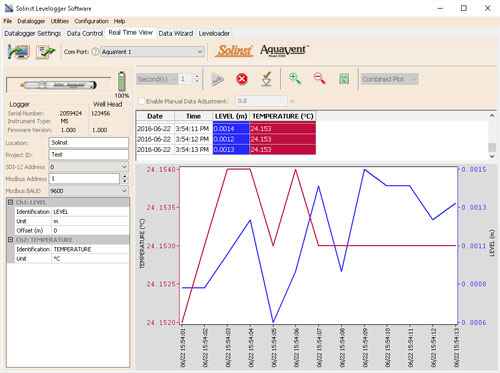Switch to the Datalogger Settings tab
Screen dimensions: 500x373
pos(33,33)
